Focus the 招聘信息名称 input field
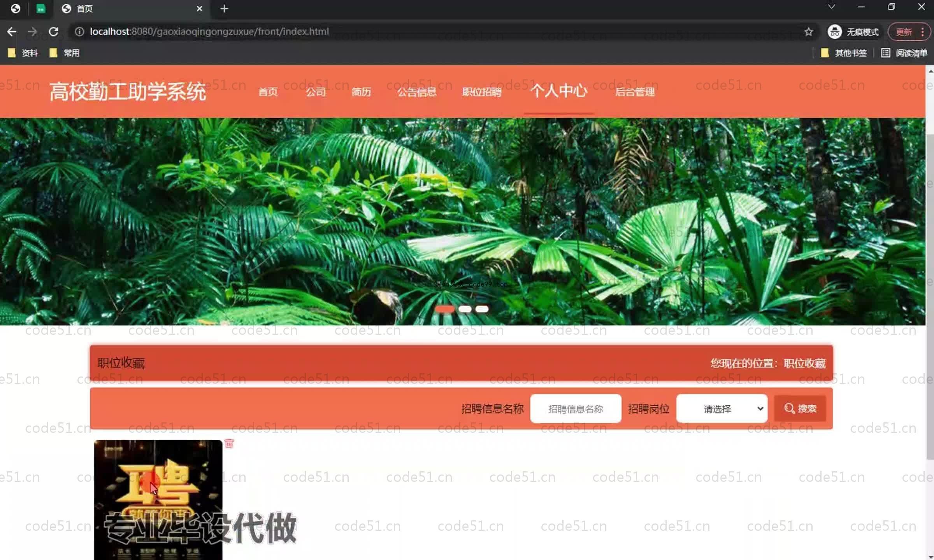Image resolution: width=934 pixels, height=560 pixels. pyautogui.click(x=576, y=409)
